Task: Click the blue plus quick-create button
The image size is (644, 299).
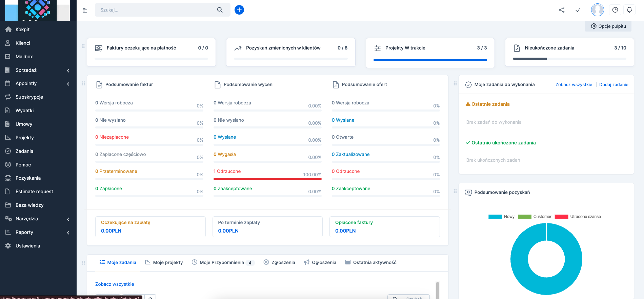Action: (x=239, y=10)
